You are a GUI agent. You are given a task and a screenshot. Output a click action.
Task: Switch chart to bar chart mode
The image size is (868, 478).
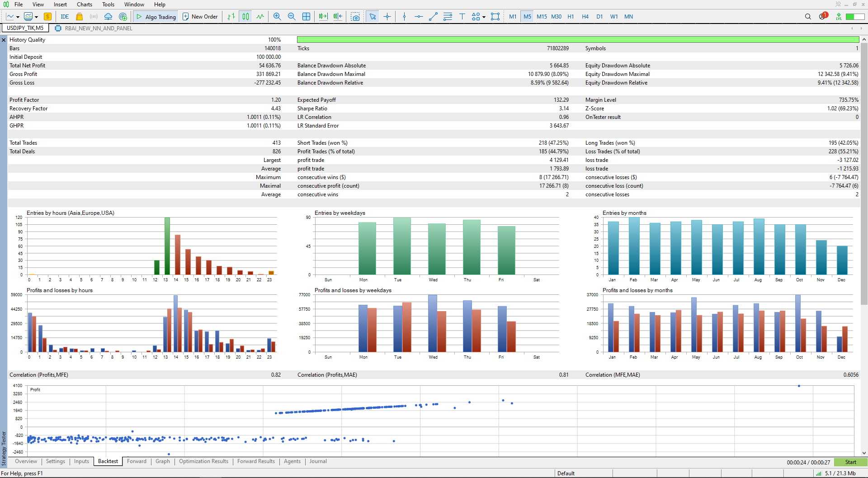pyautogui.click(x=231, y=17)
